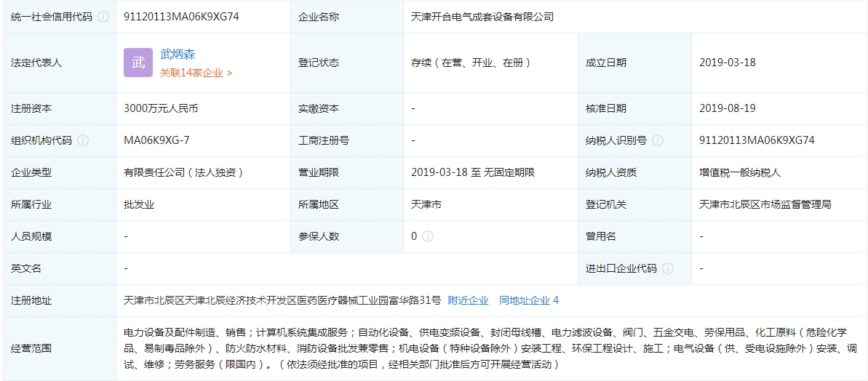Click info icon next to 组织机构代码

coord(83,141)
